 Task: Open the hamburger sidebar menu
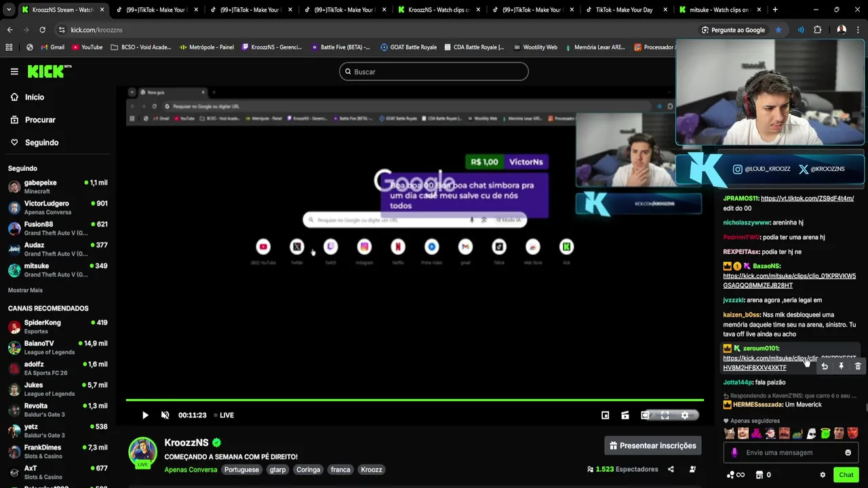click(x=14, y=71)
